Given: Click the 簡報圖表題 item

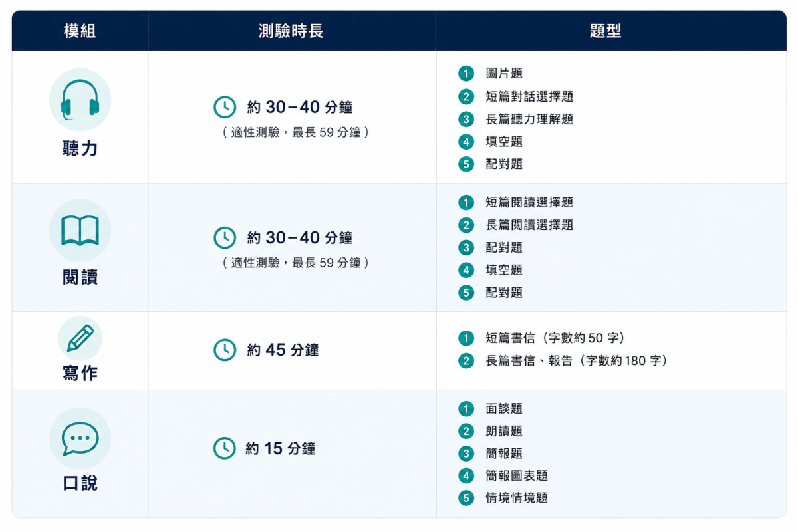Looking at the screenshot, I should [x=517, y=476].
